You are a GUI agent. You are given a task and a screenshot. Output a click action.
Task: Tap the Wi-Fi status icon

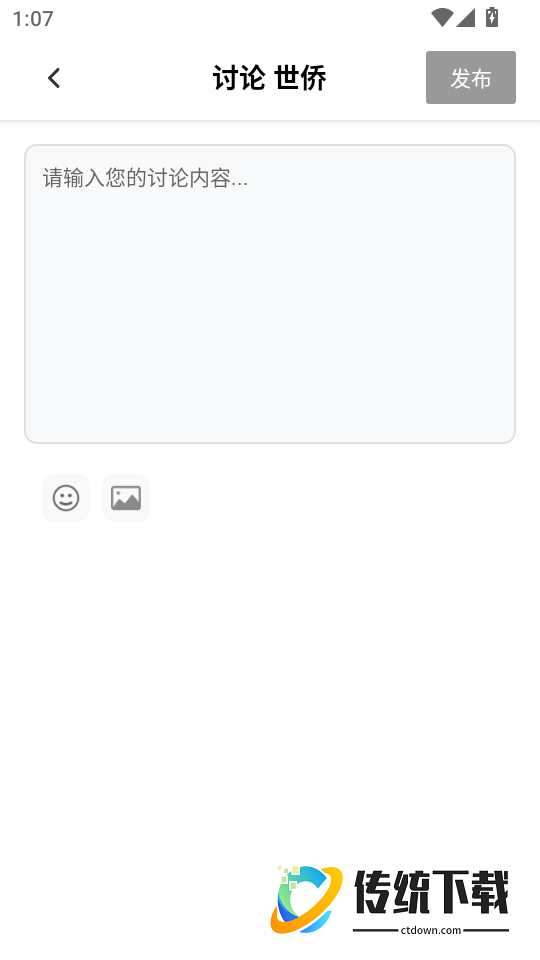tap(441, 18)
